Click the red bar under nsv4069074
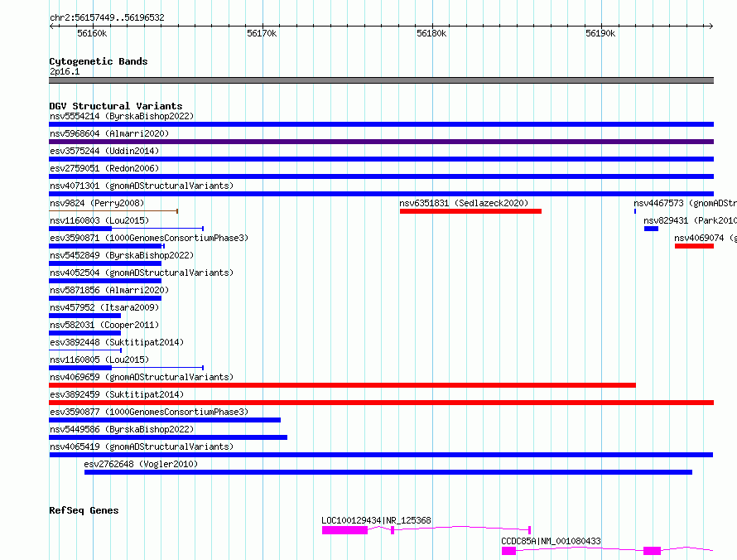The width and height of the screenshot is (737, 560). (694, 246)
